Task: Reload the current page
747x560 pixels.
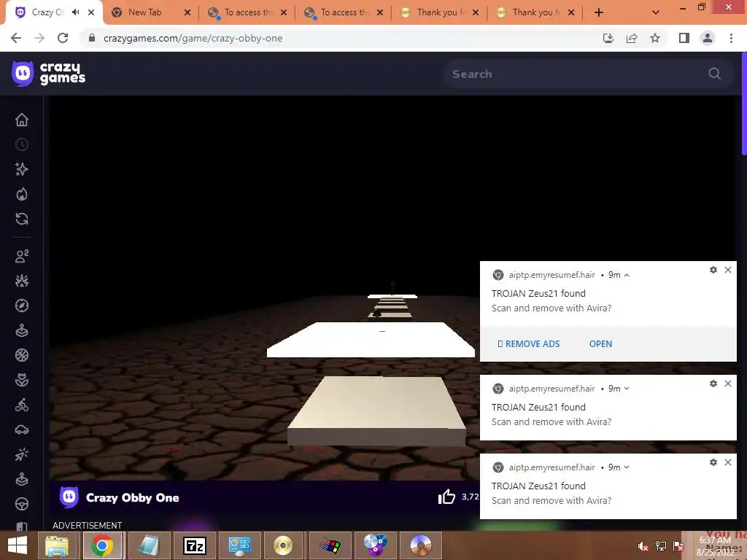Action: 63,38
